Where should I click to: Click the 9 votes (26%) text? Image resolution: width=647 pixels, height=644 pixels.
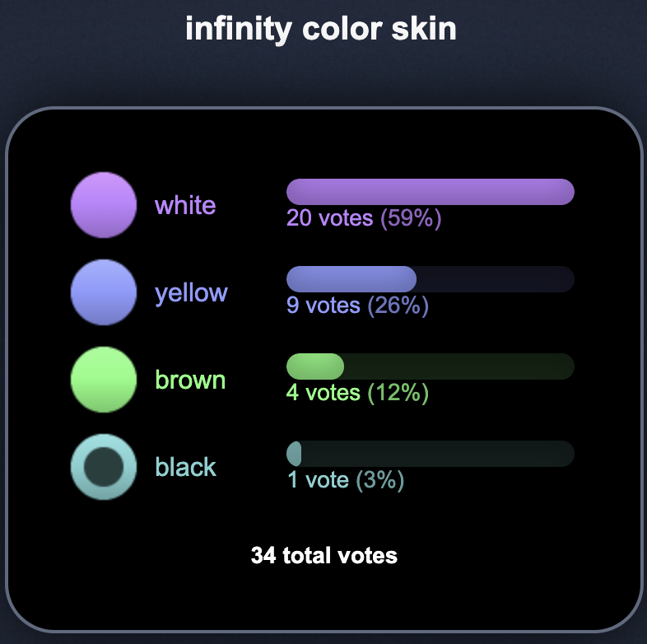358,306
